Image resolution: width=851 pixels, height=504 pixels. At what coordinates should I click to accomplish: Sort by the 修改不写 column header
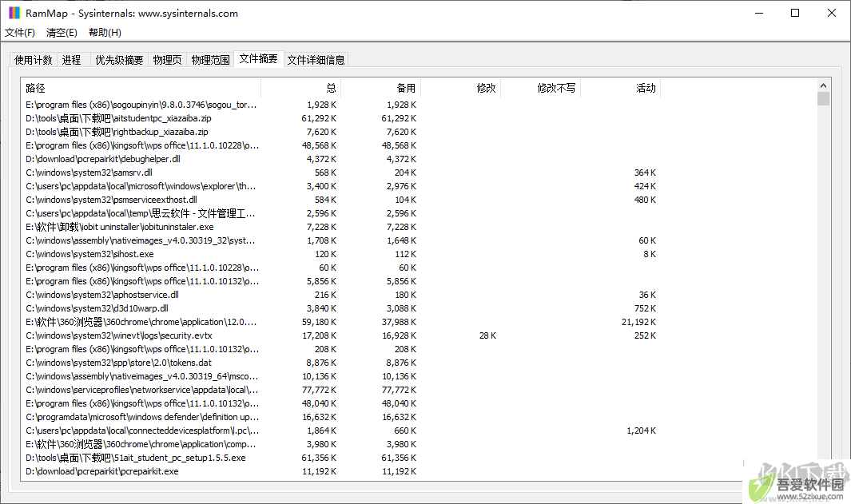tap(540, 88)
